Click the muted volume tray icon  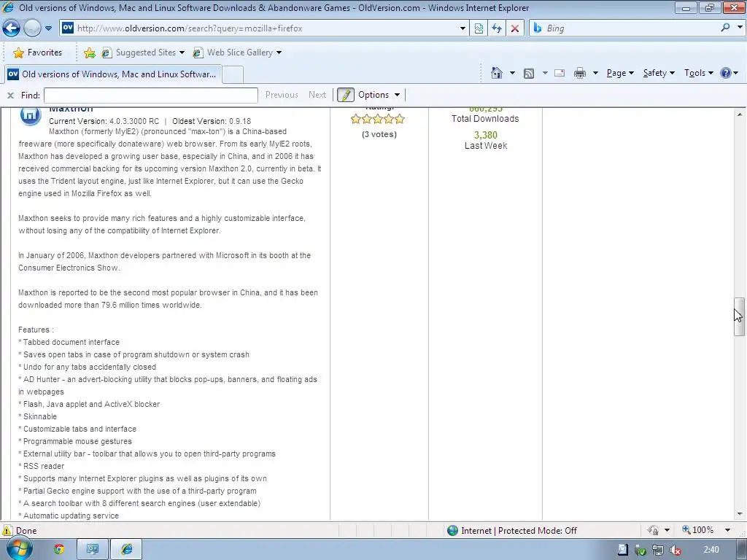675,551
